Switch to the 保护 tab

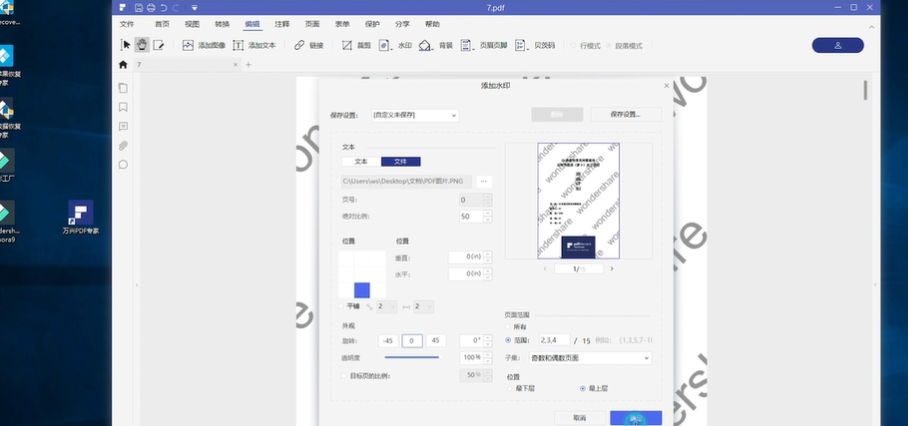(372, 24)
